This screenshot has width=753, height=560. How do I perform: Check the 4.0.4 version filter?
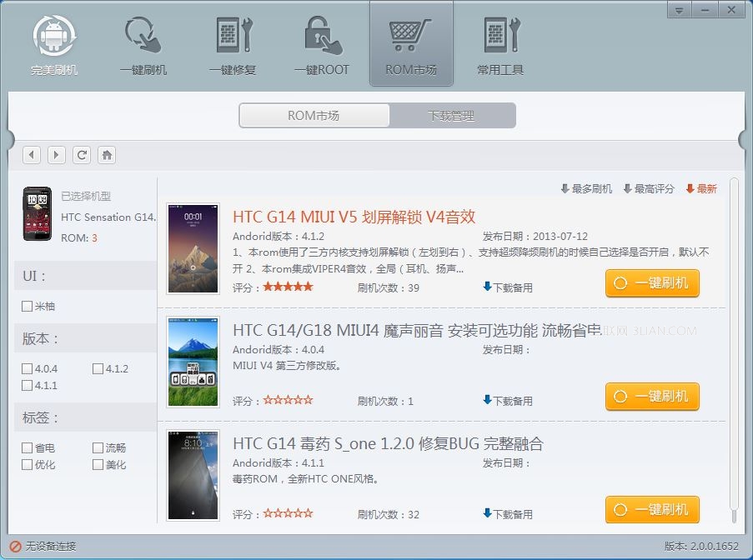pos(27,368)
